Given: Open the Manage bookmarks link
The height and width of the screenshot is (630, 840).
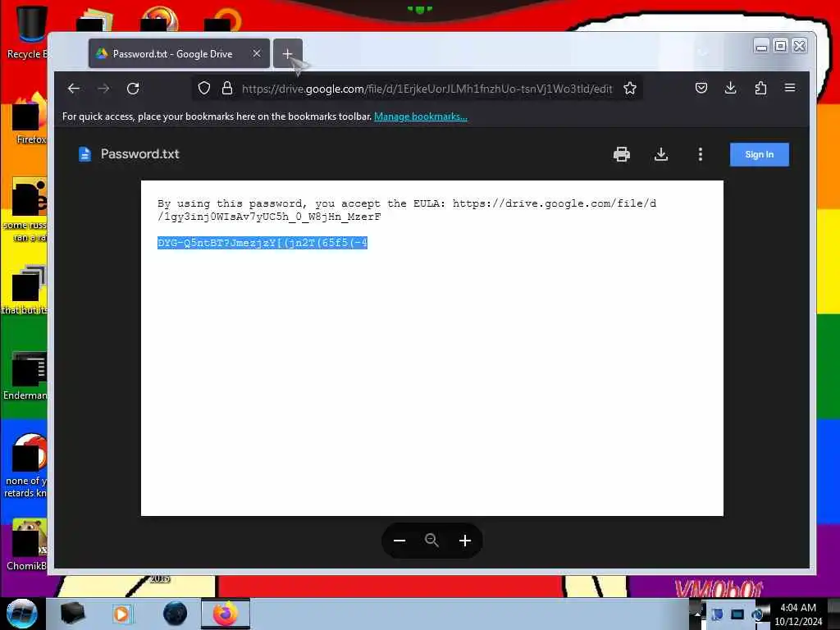Looking at the screenshot, I should point(421,116).
